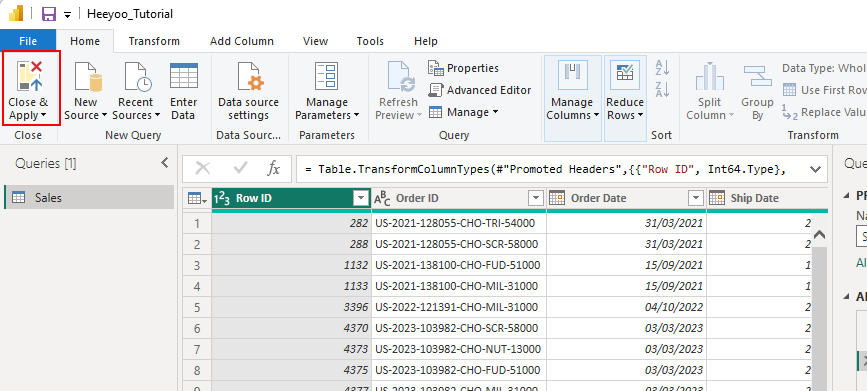
Task: Click Row ID cell 1132
Action: point(291,265)
